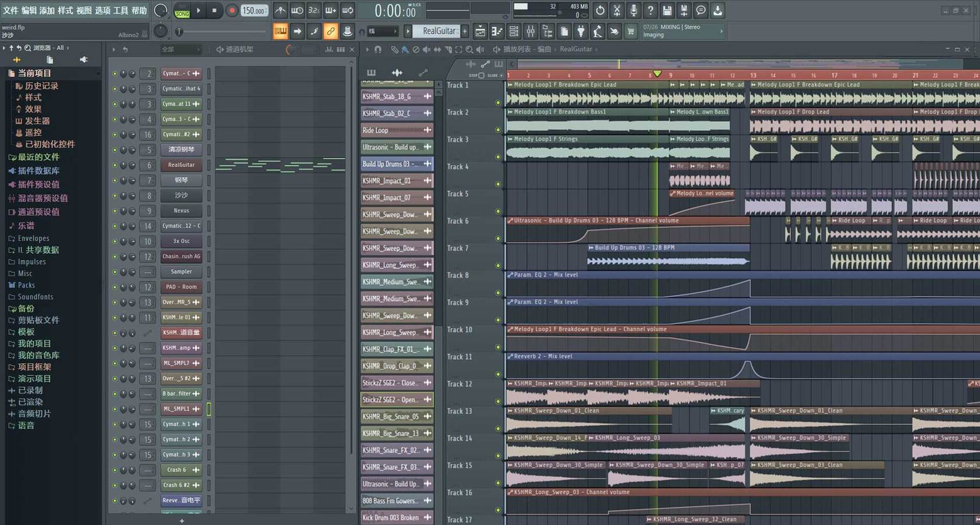Mute the RealGuitar channel green LED
This screenshot has width=980, height=525.
(115, 165)
